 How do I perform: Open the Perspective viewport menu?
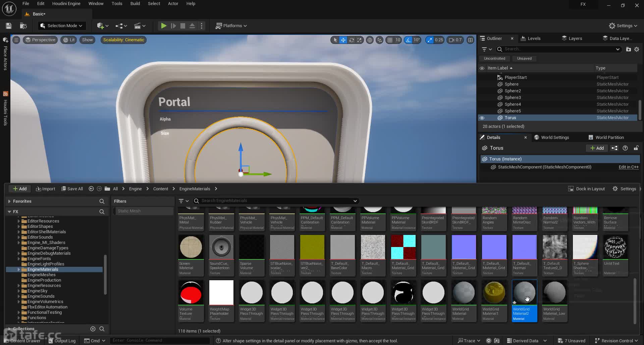click(x=40, y=40)
